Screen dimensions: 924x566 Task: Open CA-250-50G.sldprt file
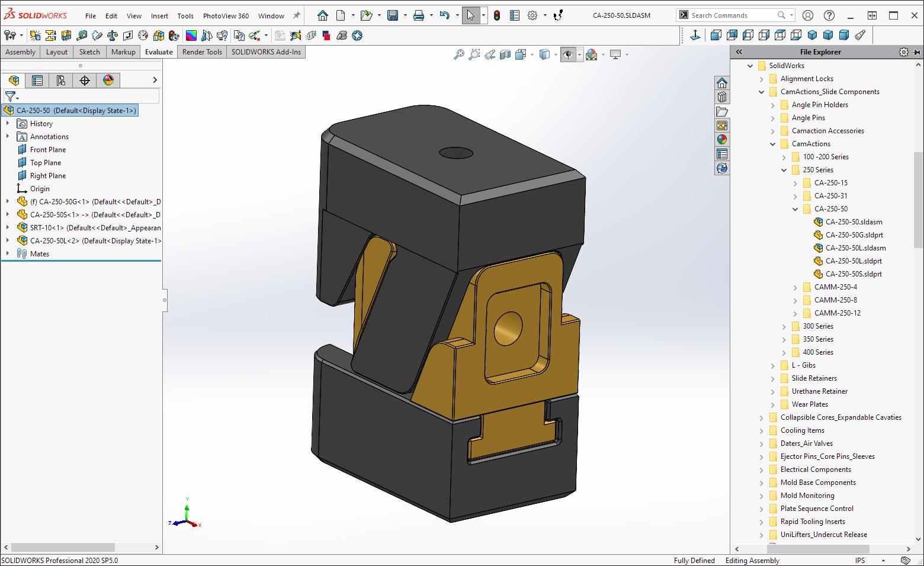854,235
